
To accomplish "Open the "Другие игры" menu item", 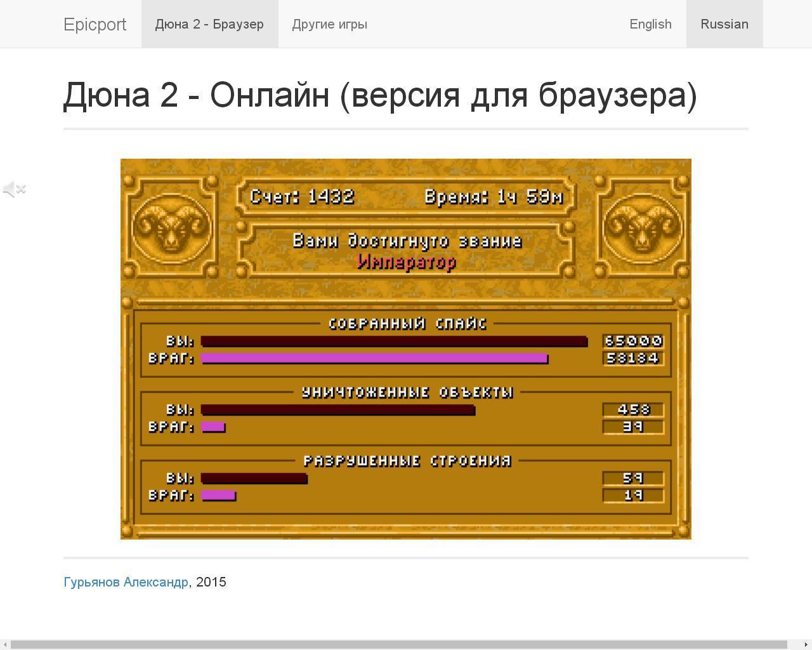I will point(329,24).
